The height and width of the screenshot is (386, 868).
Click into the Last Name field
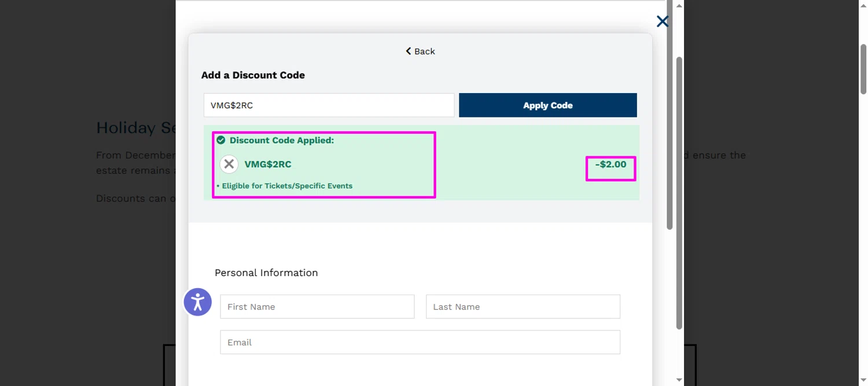point(523,307)
